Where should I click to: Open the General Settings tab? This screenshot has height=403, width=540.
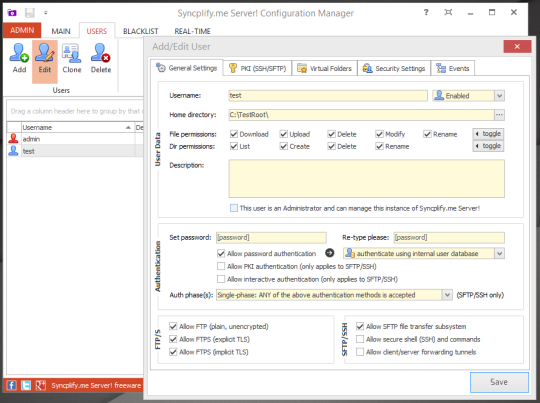coord(187,68)
